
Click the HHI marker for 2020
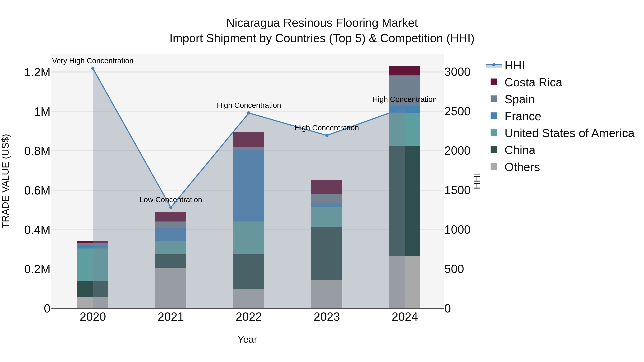click(93, 68)
